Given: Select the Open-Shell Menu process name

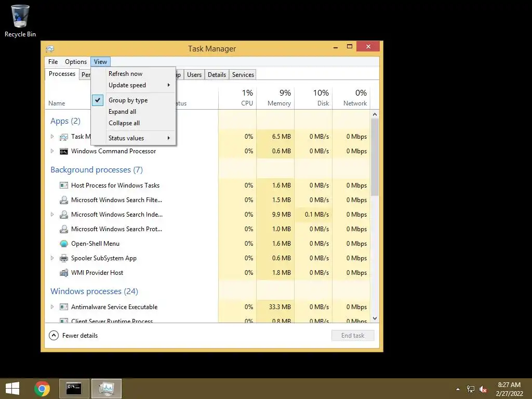Looking at the screenshot, I should pos(96,244).
